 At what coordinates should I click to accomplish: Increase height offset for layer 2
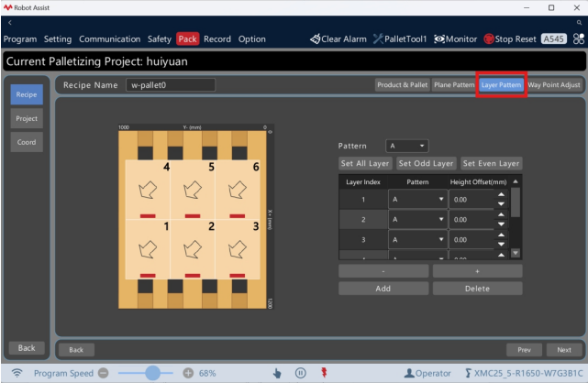(x=501, y=214)
